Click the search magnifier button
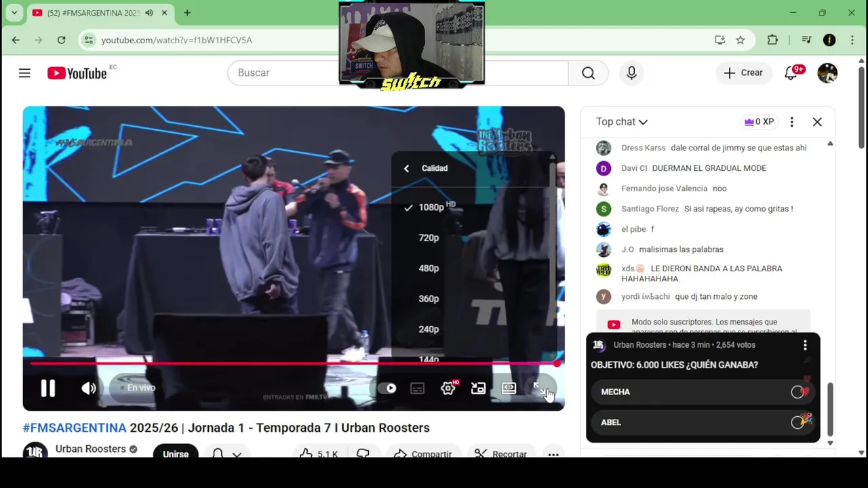868x488 pixels. [x=588, y=73]
